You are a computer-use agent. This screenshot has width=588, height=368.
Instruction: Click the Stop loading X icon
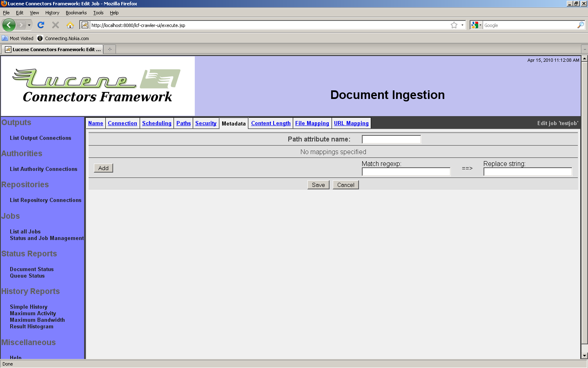[x=56, y=25]
